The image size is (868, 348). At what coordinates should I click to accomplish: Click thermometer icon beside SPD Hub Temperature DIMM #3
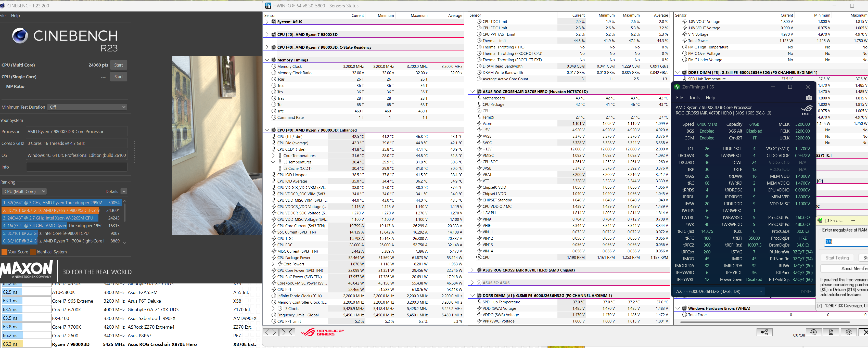click(x=684, y=79)
